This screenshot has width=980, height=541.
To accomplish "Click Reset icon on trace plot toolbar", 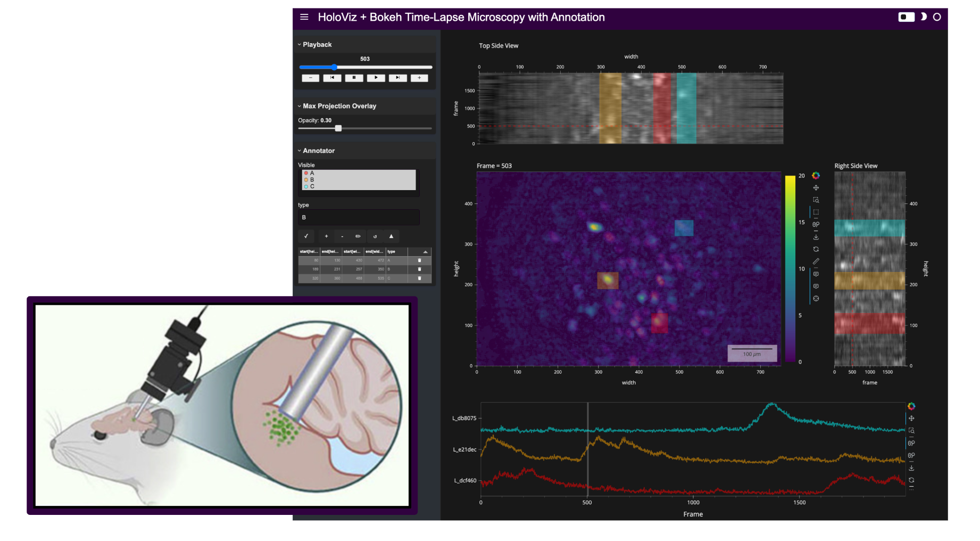I will pyautogui.click(x=911, y=480).
